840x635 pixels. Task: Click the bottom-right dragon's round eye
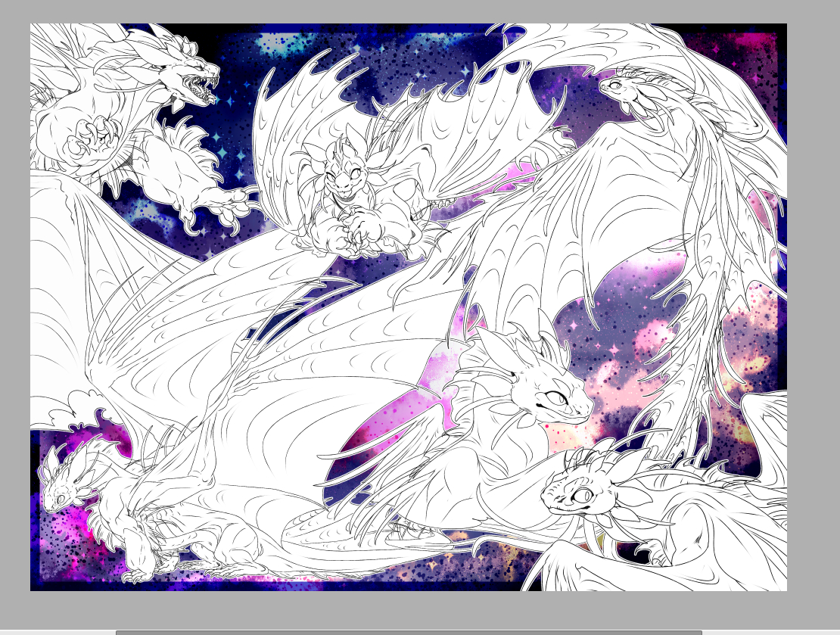pos(583,496)
